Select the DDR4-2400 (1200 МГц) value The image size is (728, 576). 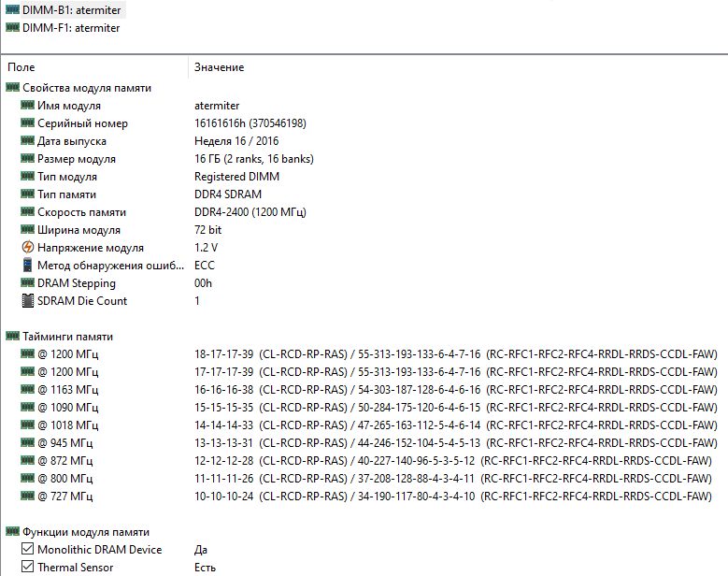(x=250, y=212)
